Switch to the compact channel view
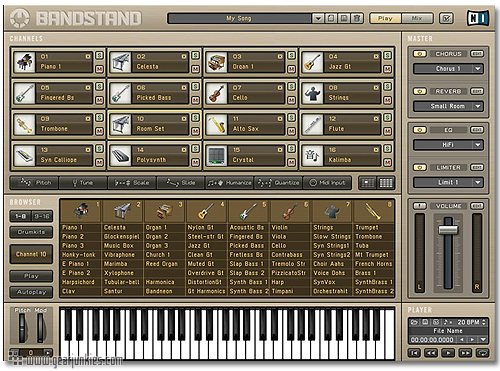This screenshot has height=371, width=500. pos(368,183)
